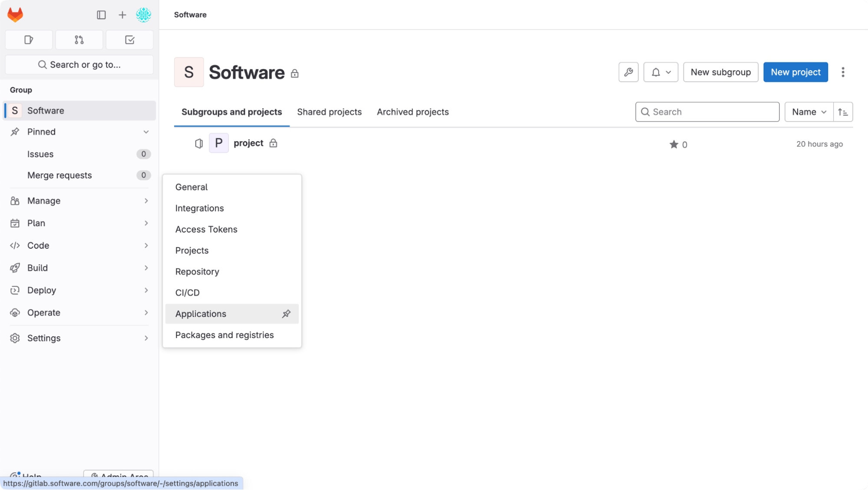Viewport: 868px width, 490px height.
Task: Switch to the Shared projects tab
Action: pos(329,112)
